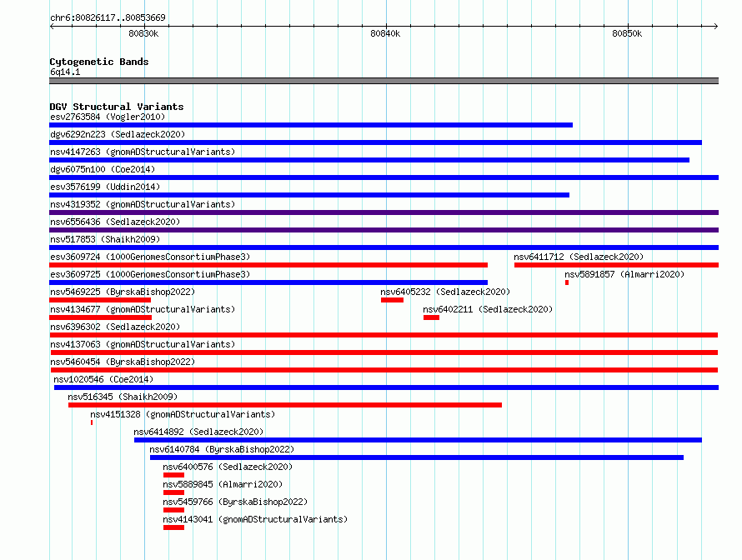
Task: Click nsv5460454 (ByrskaBishop2022) label
Action: coord(123,362)
